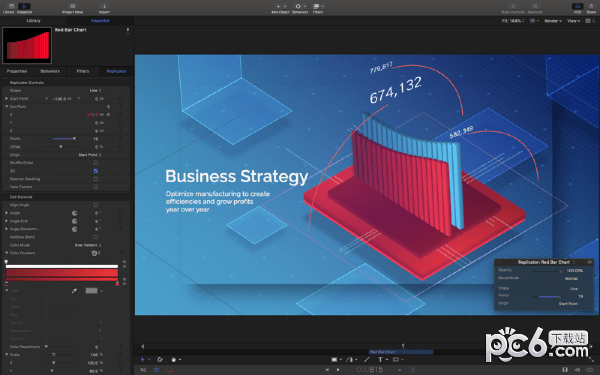Click the Make Particles icon
The width and height of the screenshot is (600, 375).
(513, 6)
